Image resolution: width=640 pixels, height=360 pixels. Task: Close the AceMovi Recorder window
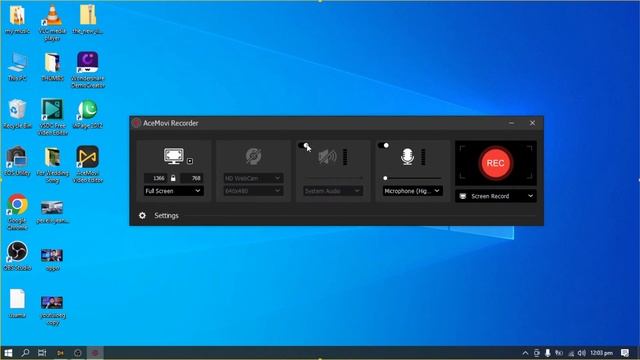[532, 123]
